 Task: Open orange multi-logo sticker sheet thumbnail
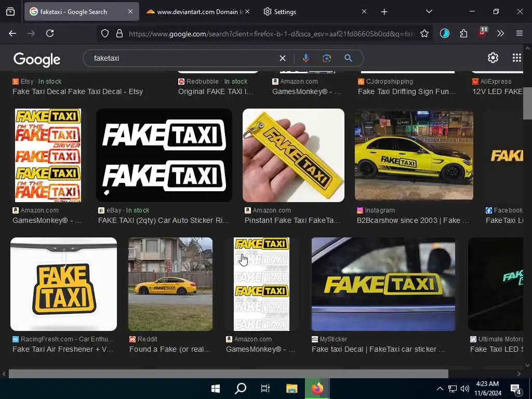(x=48, y=155)
